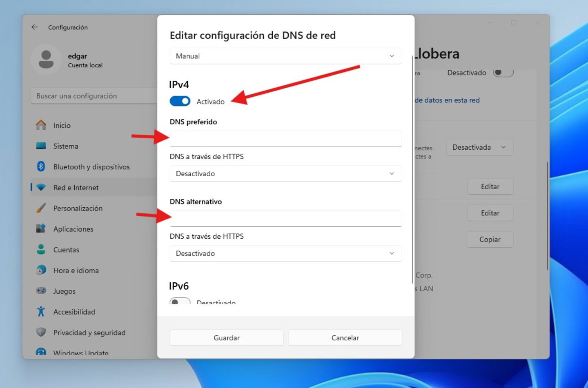Click into the DNS preferido input field
This screenshot has height=388, width=588.
click(x=286, y=139)
